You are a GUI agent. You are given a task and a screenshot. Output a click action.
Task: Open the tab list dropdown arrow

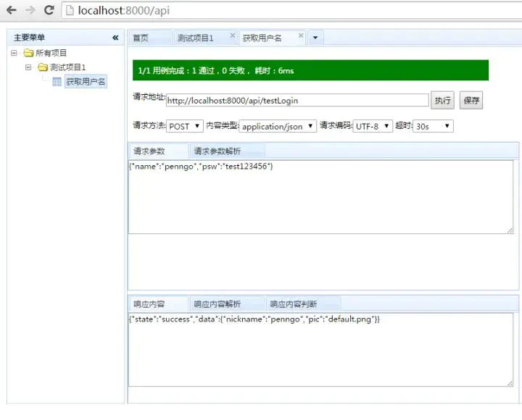click(315, 38)
